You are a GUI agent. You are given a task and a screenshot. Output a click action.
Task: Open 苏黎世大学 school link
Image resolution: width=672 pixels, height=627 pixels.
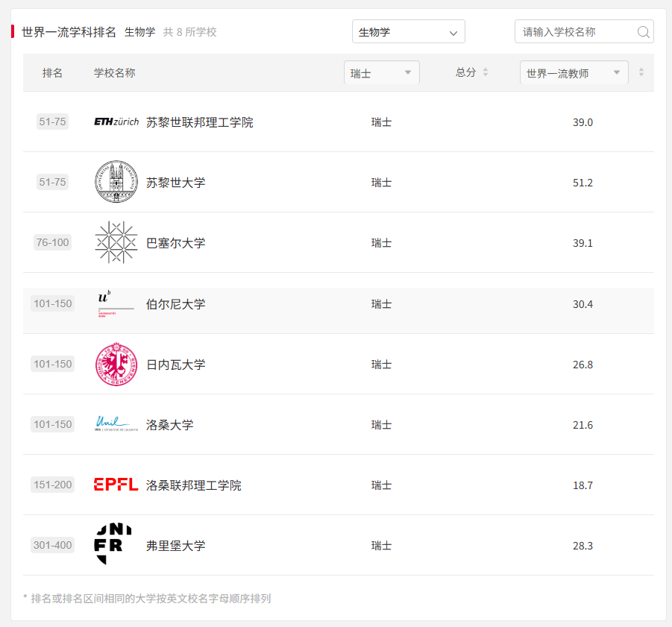(x=176, y=183)
